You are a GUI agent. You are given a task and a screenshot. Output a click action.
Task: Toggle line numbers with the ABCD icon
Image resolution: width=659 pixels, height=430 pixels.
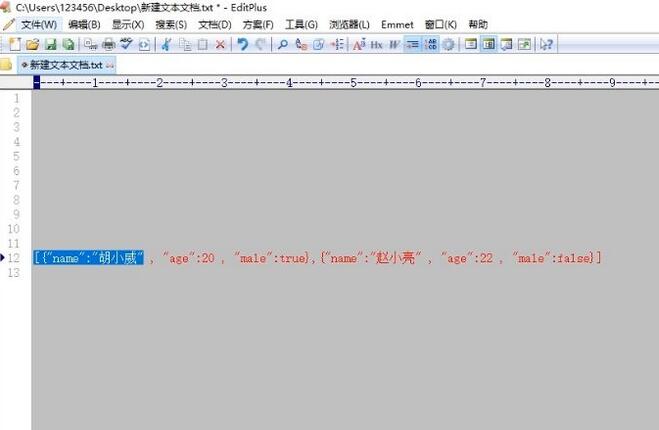431,44
